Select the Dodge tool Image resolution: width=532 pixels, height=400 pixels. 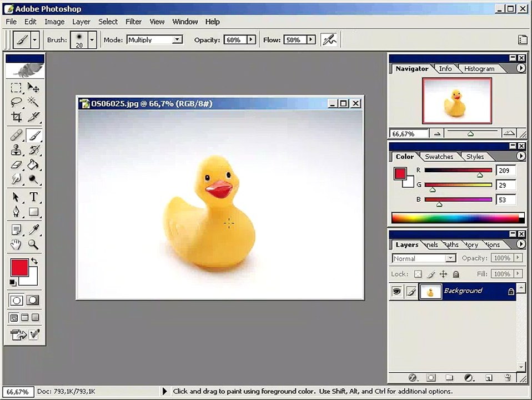pos(33,179)
